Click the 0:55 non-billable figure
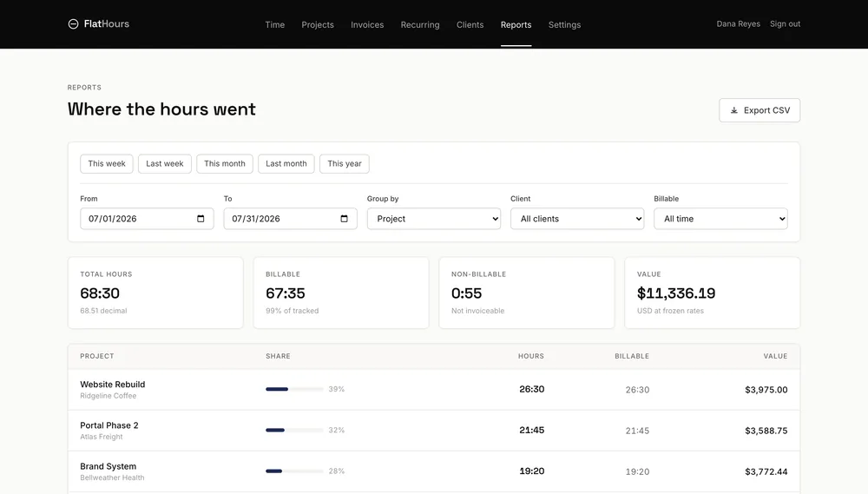Viewport: 868px width, 494px height. coord(467,293)
